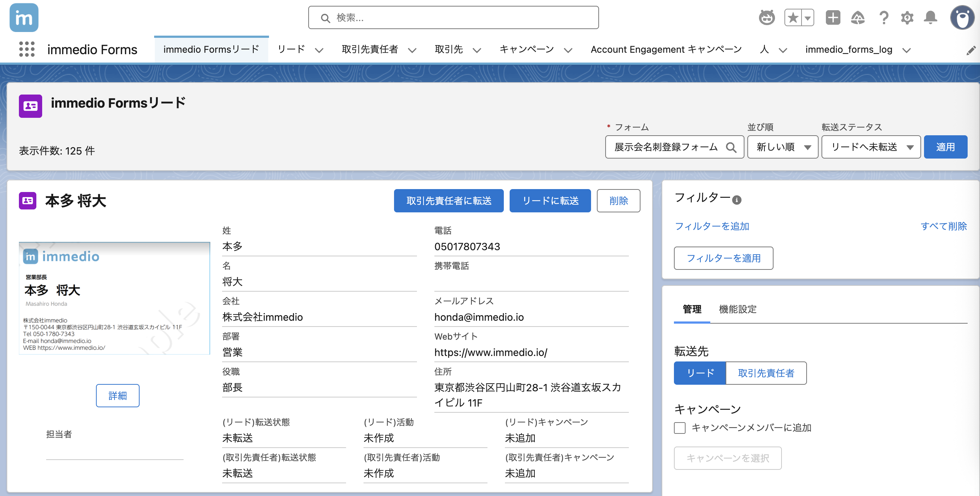This screenshot has width=980, height=496.
Task: Click the フィルターを追加 link
Action: coord(711,226)
